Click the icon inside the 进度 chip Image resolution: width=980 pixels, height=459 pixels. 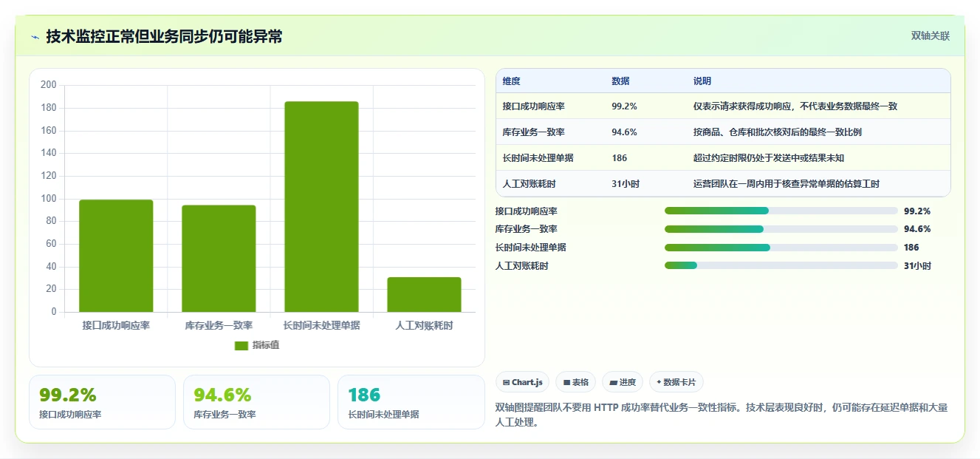click(x=614, y=383)
